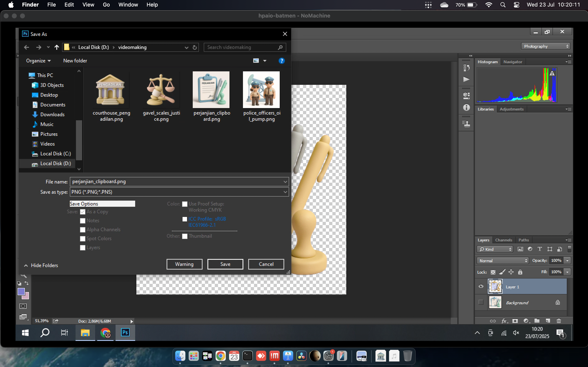Click the filter for type layers icon
This screenshot has width=588, height=367.
(540, 249)
